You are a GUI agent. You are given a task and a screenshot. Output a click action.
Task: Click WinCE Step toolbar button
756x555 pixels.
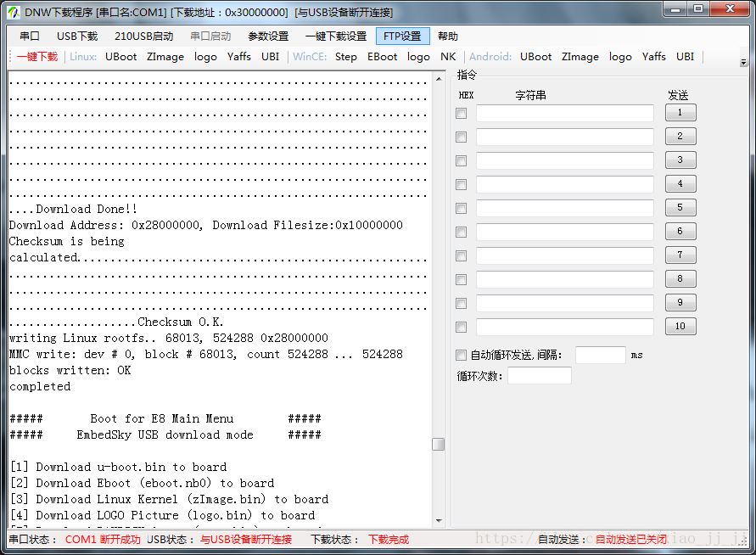345,57
